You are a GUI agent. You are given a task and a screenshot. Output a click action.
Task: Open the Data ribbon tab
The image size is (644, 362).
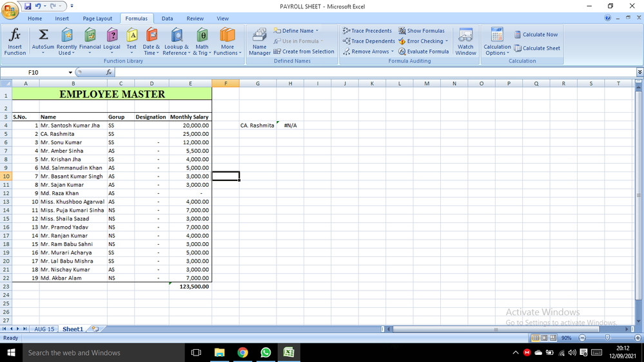[167, 19]
